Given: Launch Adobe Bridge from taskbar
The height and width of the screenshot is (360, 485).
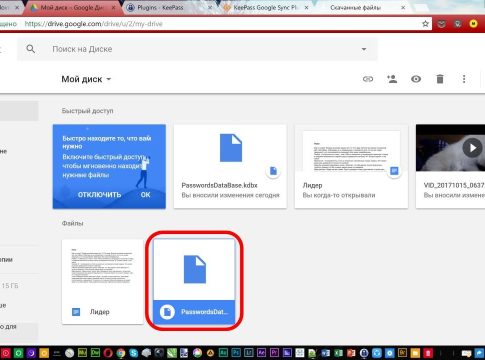Looking at the screenshot, I should pyautogui.click(x=402, y=353).
